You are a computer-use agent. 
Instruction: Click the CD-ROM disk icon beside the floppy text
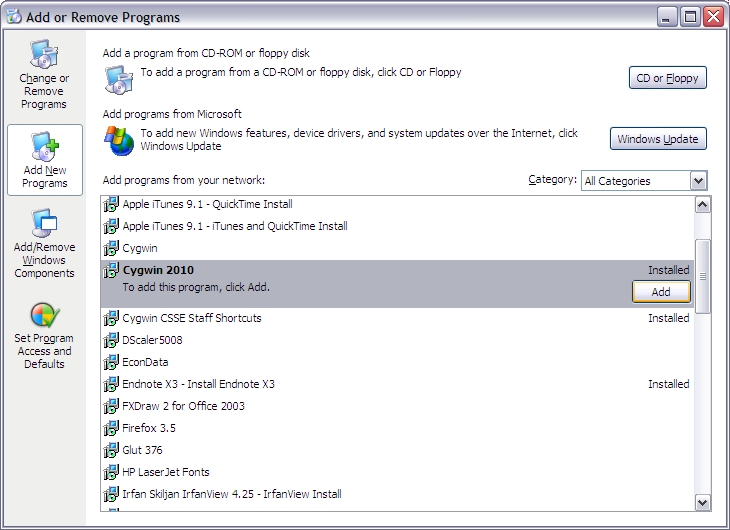click(x=119, y=80)
